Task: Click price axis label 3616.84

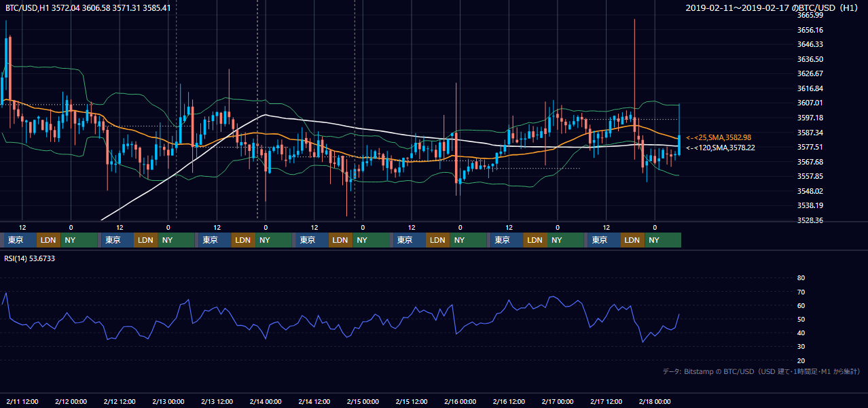Action: pos(810,88)
